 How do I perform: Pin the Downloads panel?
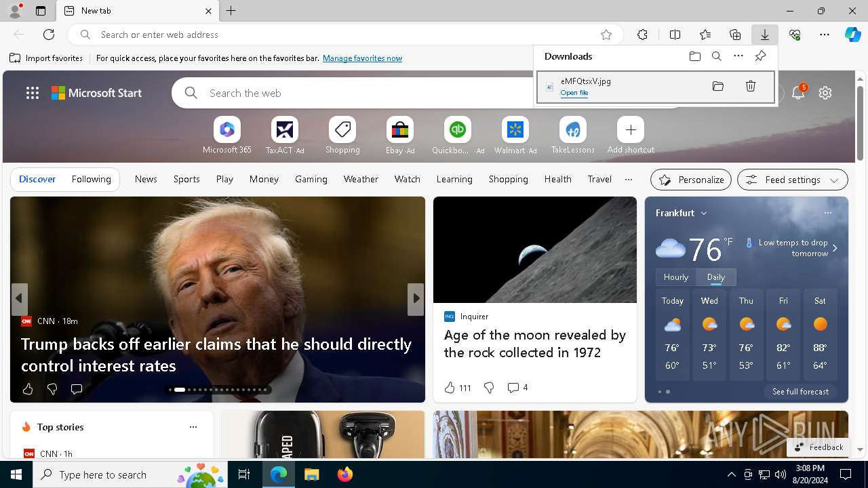(x=760, y=56)
